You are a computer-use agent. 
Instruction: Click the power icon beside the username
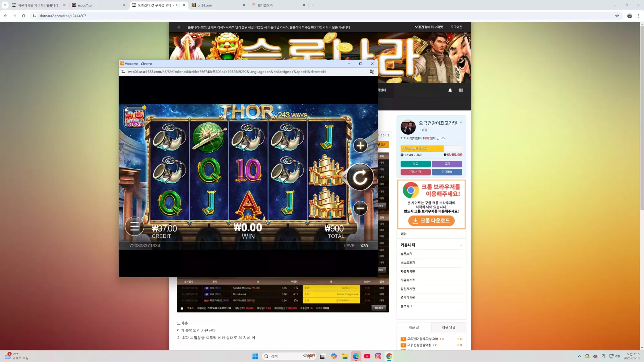461,122
